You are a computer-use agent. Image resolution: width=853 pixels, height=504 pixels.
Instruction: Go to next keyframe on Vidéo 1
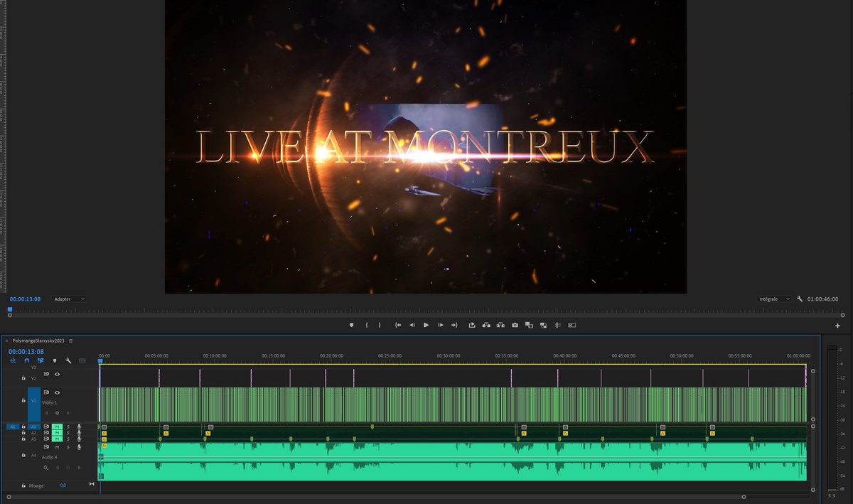coord(68,413)
